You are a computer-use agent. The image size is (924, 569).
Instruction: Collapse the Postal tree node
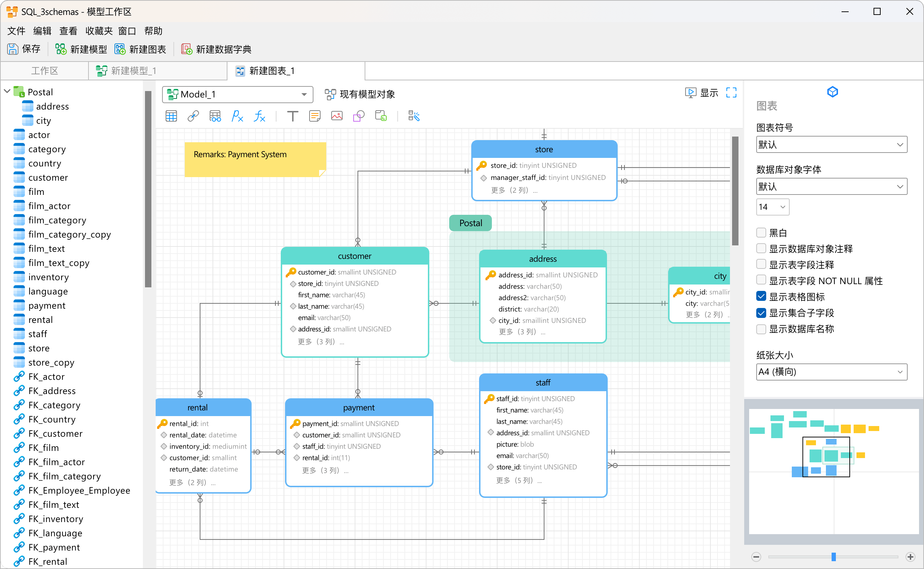click(7, 91)
